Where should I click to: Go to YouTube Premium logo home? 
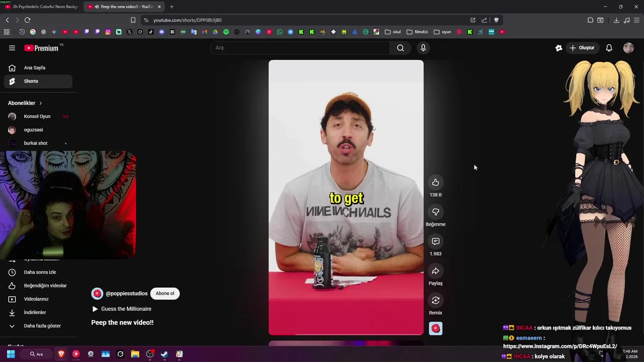tap(41, 48)
